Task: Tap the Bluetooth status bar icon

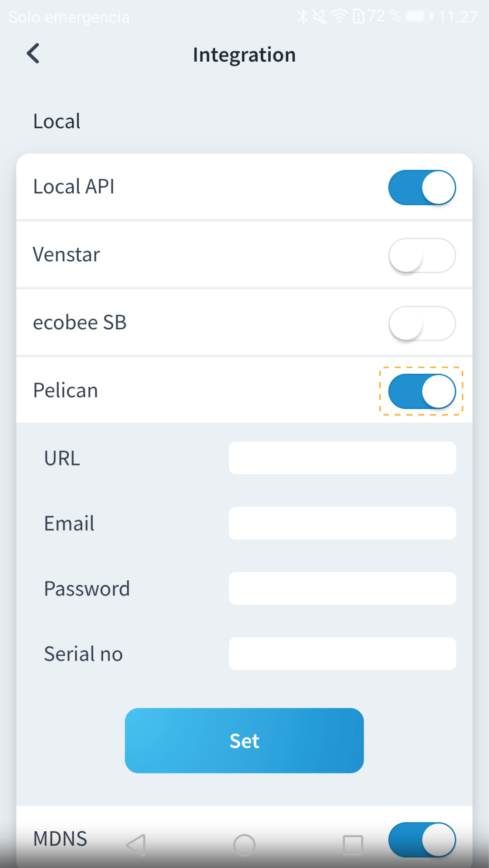Action: click(x=302, y=17)
